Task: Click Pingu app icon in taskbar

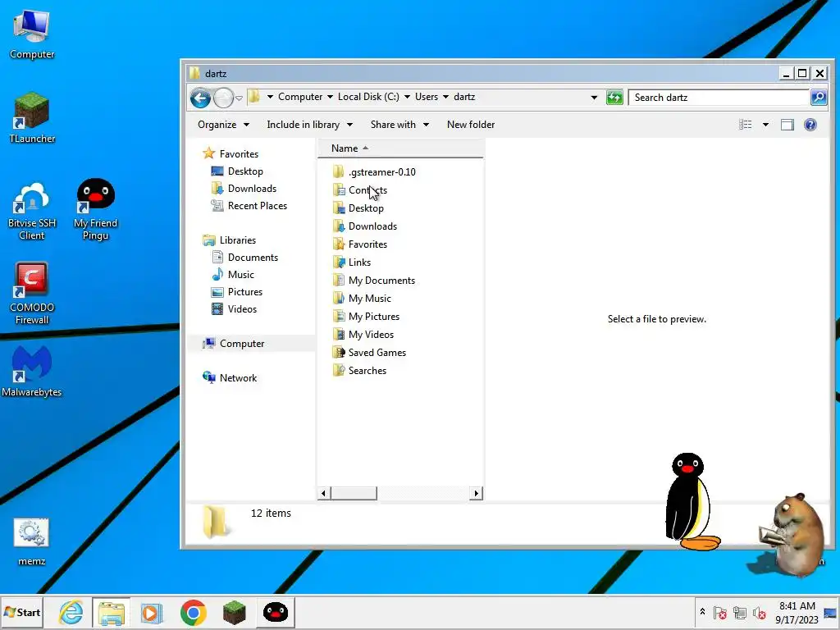Action: (x=276, y=612)
